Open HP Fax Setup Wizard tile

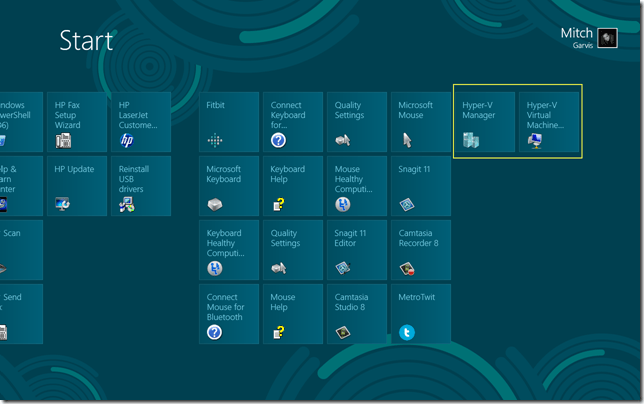[x=77, y=122]
